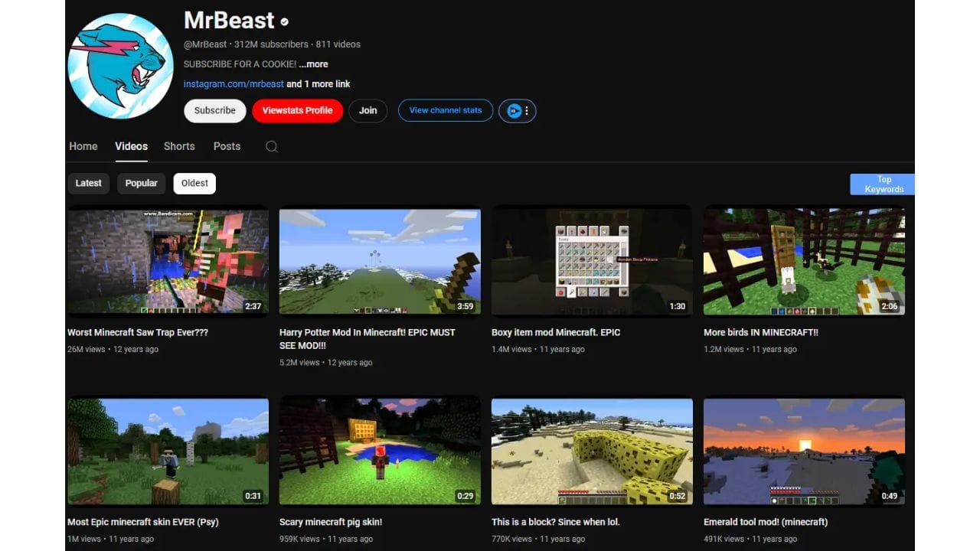Click 'and 1 more link' text

tap(318, 84)
